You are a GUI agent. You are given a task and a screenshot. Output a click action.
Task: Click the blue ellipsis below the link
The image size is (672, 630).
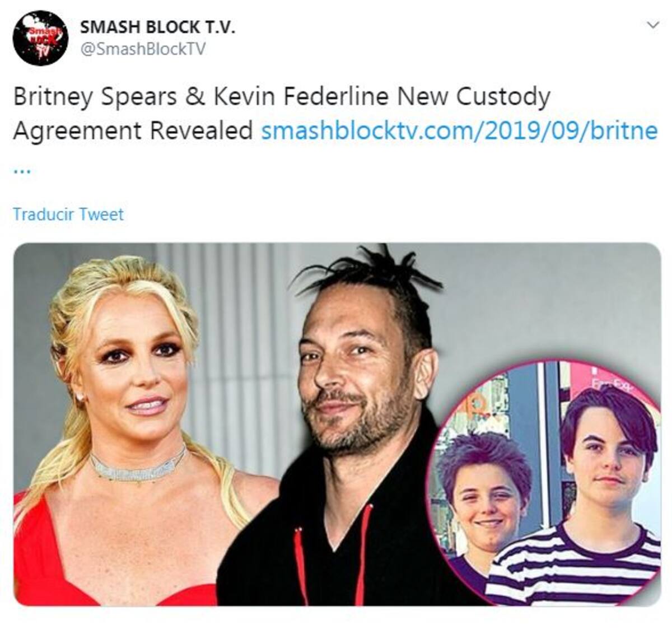(x=22, y=171)
